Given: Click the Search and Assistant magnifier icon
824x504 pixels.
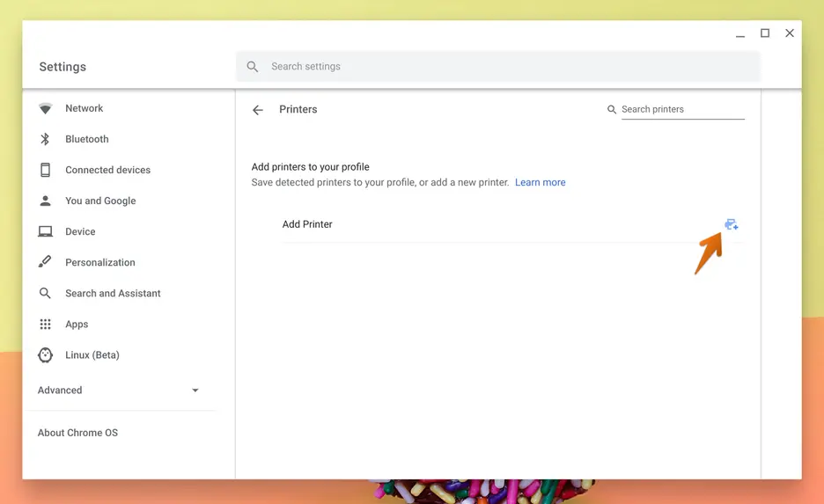Looking at the screenshot, I should (45, 293).
